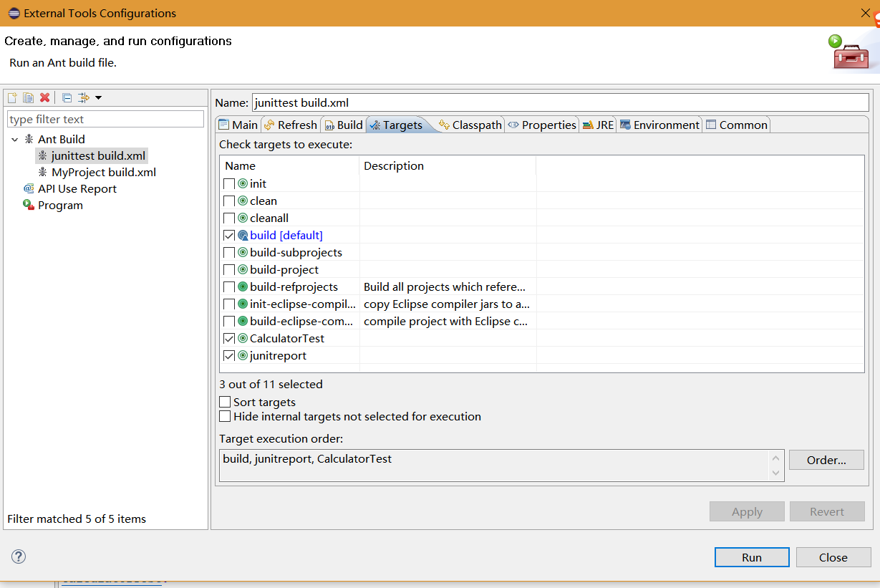
Task: Click the Name column header
Action: coord(289,165)
